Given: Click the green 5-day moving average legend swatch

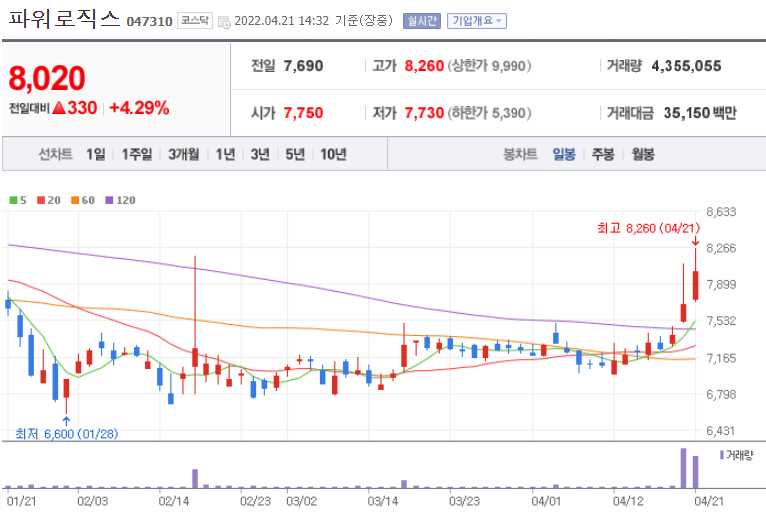Looking at the screenshot, I should click(x=14, y=200).
